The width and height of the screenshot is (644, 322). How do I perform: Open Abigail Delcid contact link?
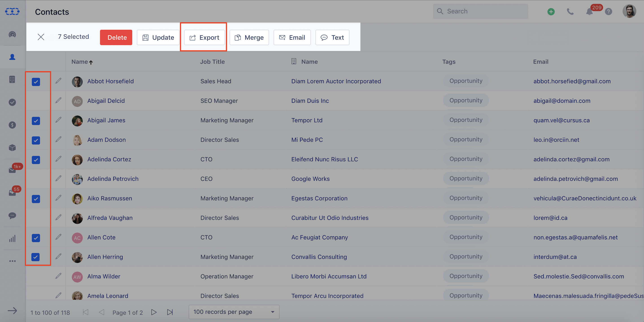pos(106,101)
